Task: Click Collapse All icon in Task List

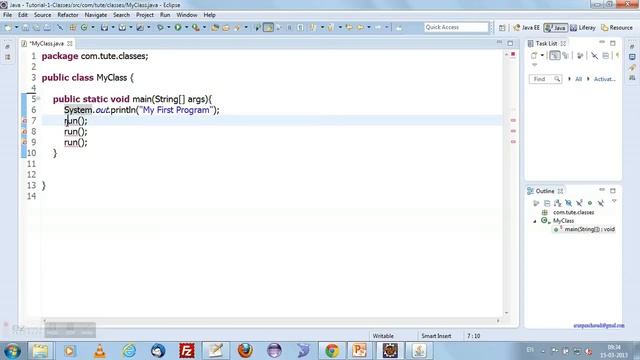Action: click(605, 56)
